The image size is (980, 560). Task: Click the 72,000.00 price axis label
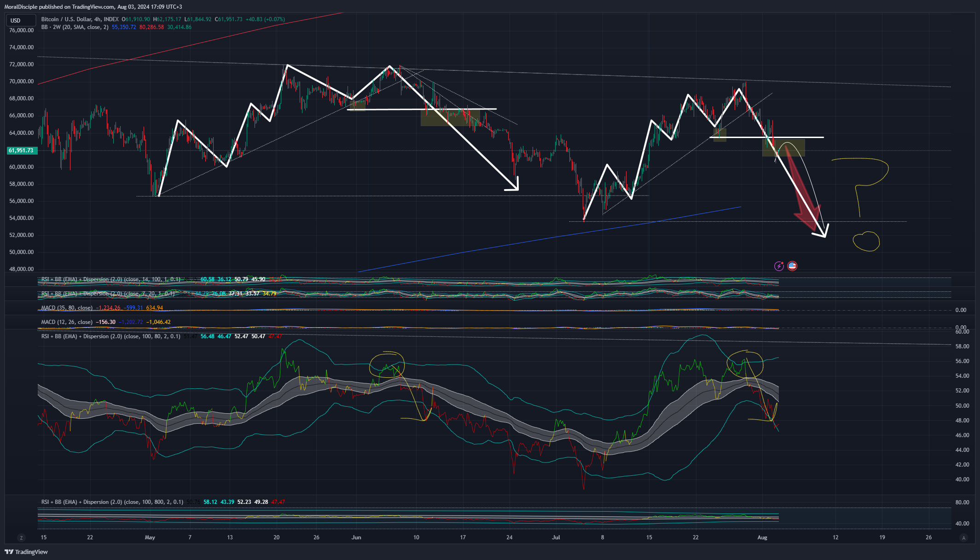pos(22,64)
